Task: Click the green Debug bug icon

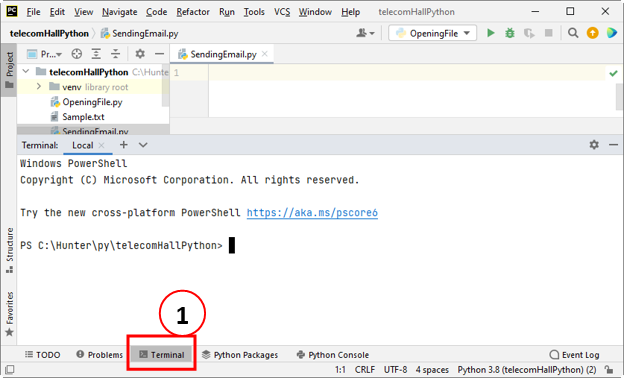Action: [510, 33]
